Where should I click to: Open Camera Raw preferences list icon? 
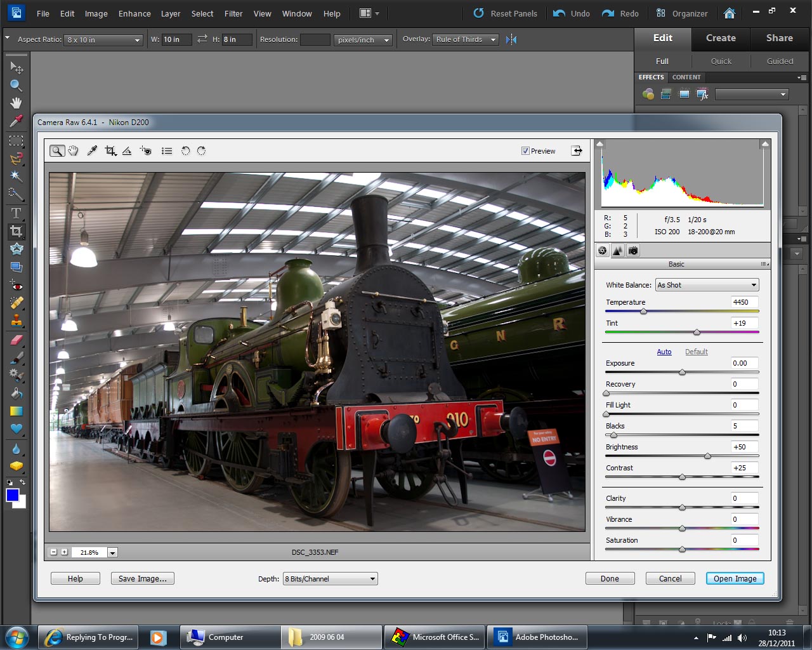click(167, 151)
